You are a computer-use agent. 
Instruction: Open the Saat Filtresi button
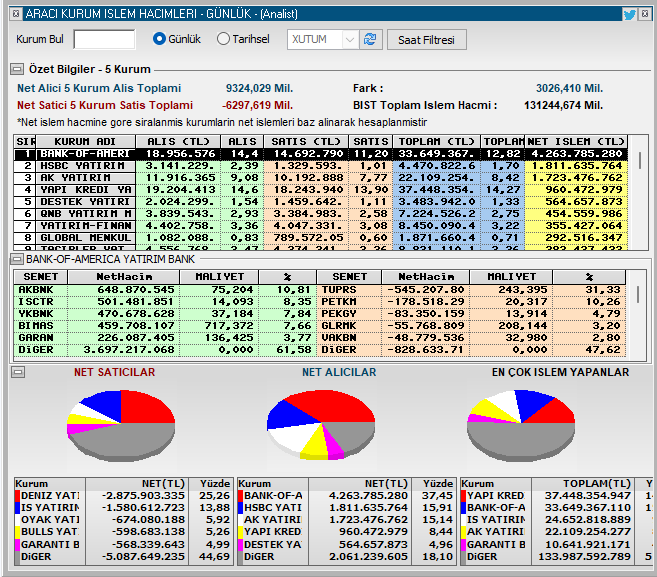click(x=427, y=40)
